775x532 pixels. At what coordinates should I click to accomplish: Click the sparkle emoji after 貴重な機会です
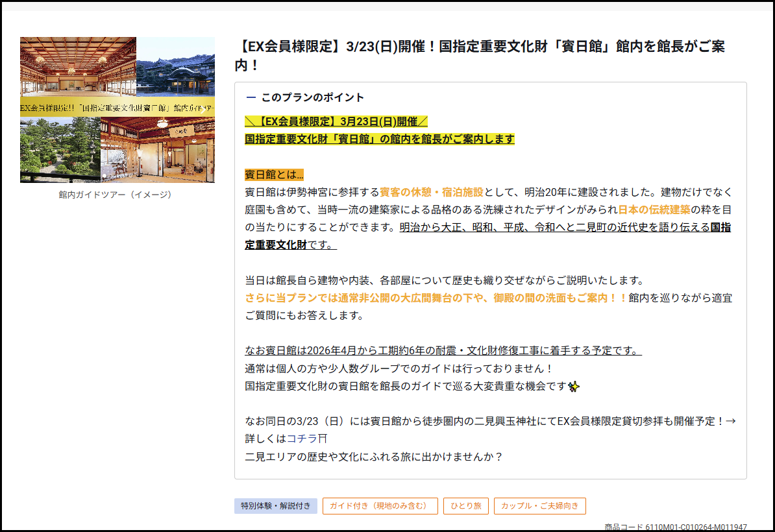[x=574, y=387]
